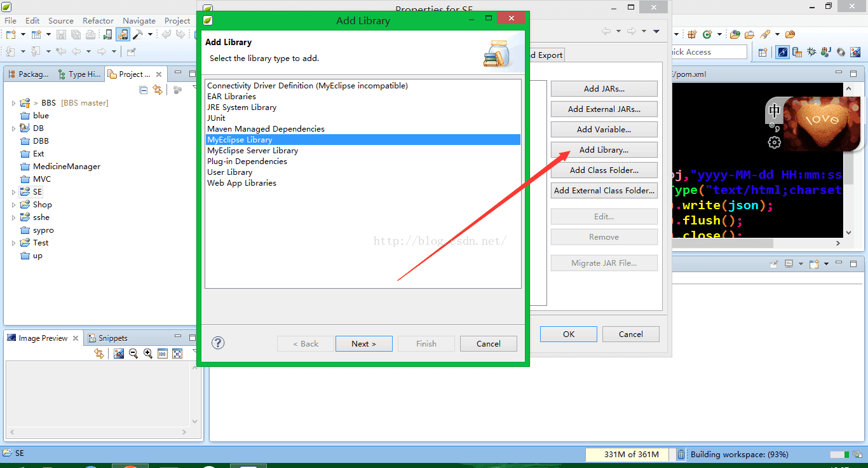868x468 pixels.
Task: Click the Open Perspective icon
Action: (x=763, y=52)
